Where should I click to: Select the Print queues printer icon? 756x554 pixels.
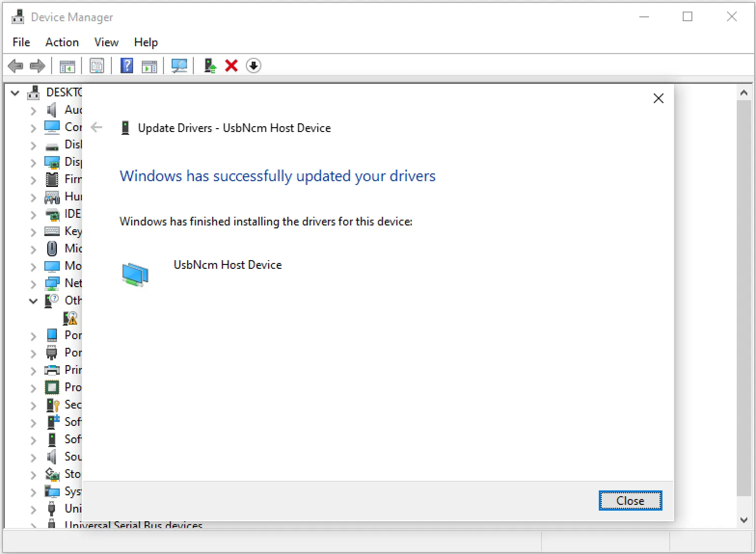(52, 370)
